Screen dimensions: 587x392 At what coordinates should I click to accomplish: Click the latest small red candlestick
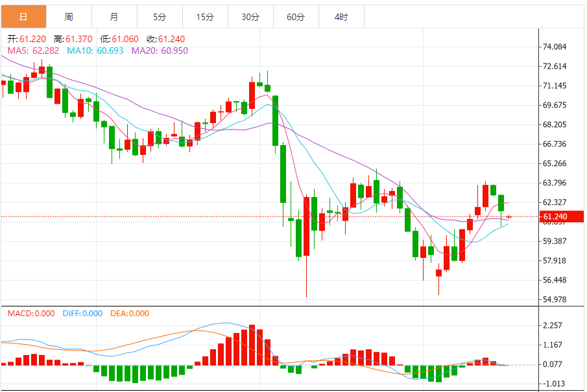coord(509,217)
